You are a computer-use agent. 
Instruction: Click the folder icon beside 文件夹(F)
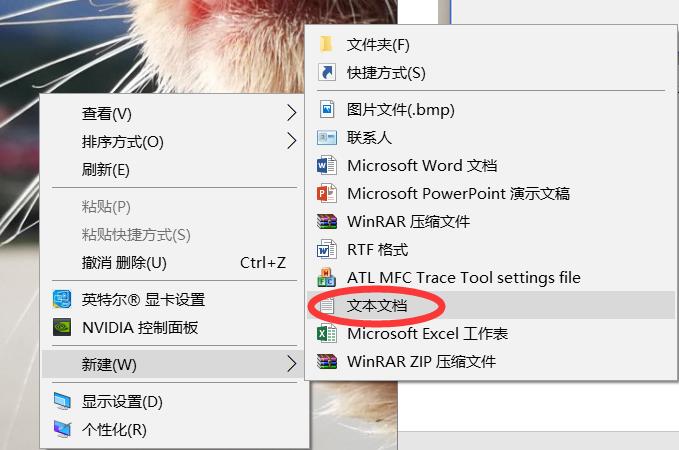pos(327,44)
